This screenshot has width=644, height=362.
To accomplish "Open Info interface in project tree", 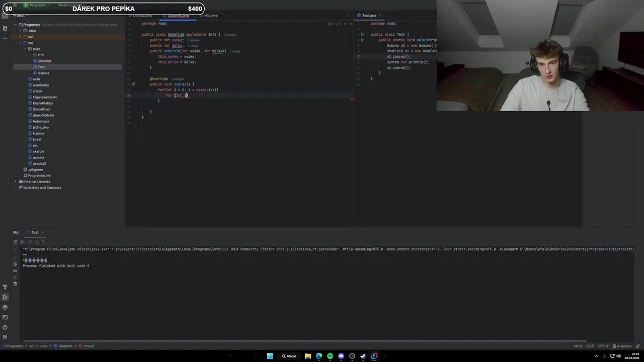I will [x=40, y=55].
